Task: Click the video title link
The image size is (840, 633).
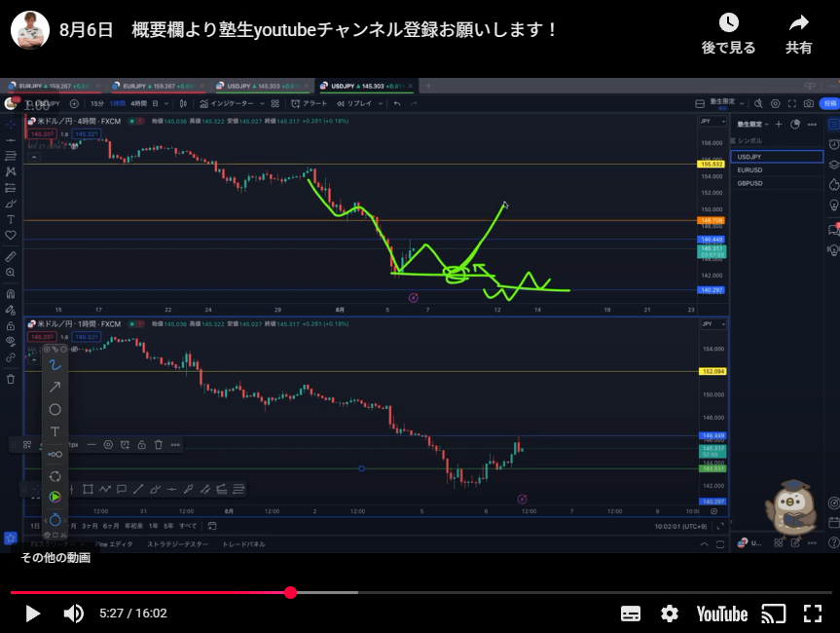Action: click(310, 29)
